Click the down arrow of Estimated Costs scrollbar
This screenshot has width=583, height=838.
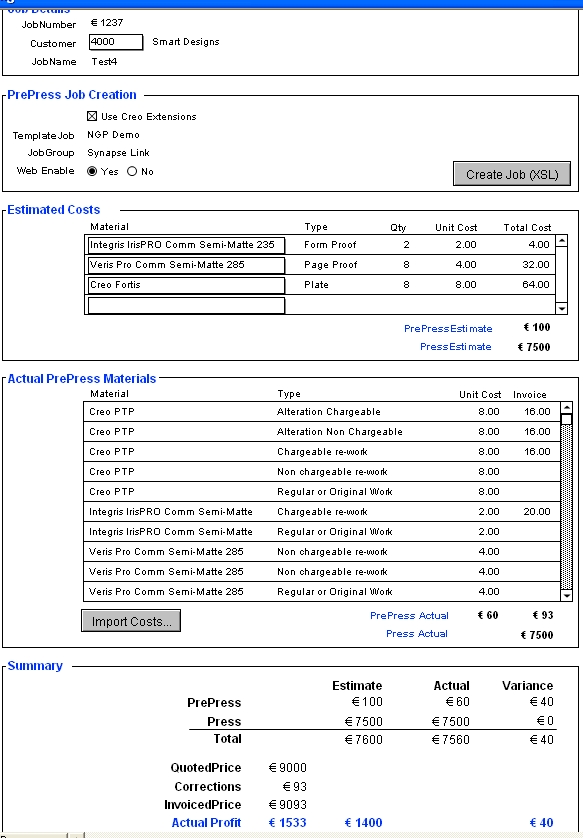pos(562,308)
